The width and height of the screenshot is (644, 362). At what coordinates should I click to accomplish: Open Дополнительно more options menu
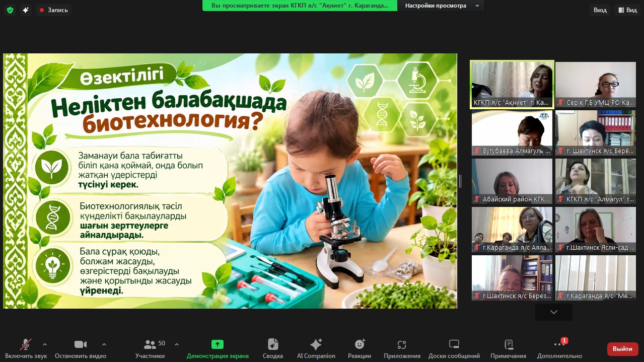[x=559, y=348]
